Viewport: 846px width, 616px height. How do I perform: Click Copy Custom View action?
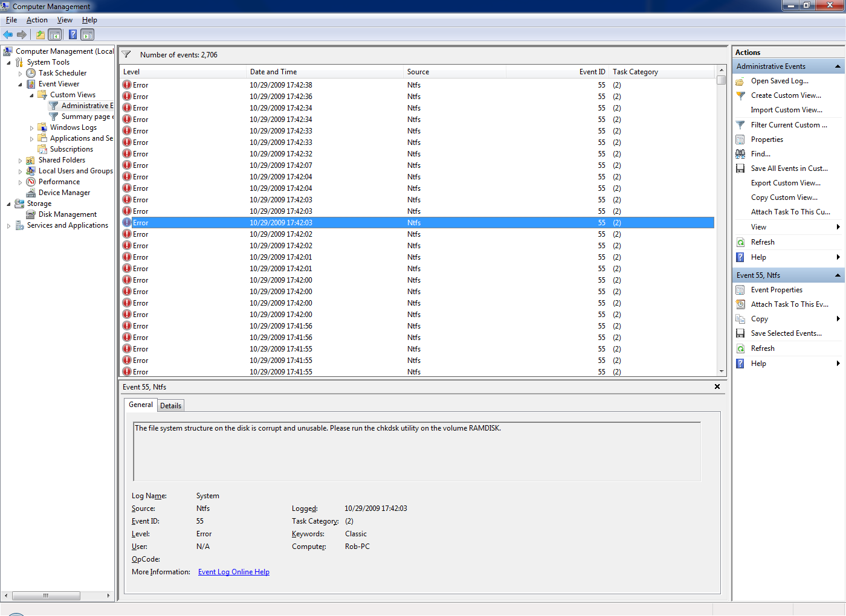click(784, 197)
